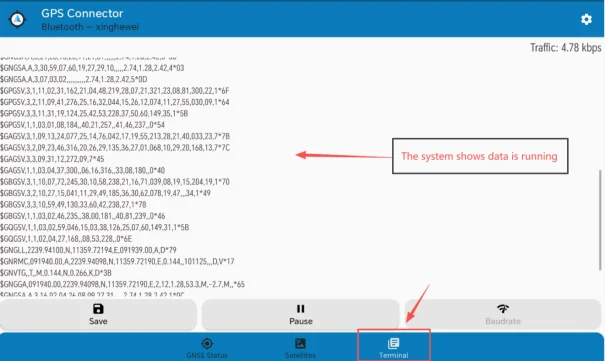Pause the NMEA data stream

pyautogui.click(x=301, y=314)
